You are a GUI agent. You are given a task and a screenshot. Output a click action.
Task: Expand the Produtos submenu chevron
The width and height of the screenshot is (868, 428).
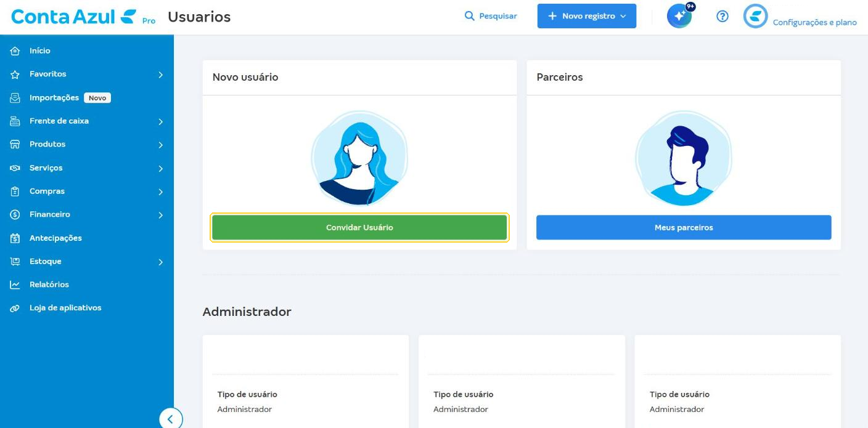(x=160, y=145)
